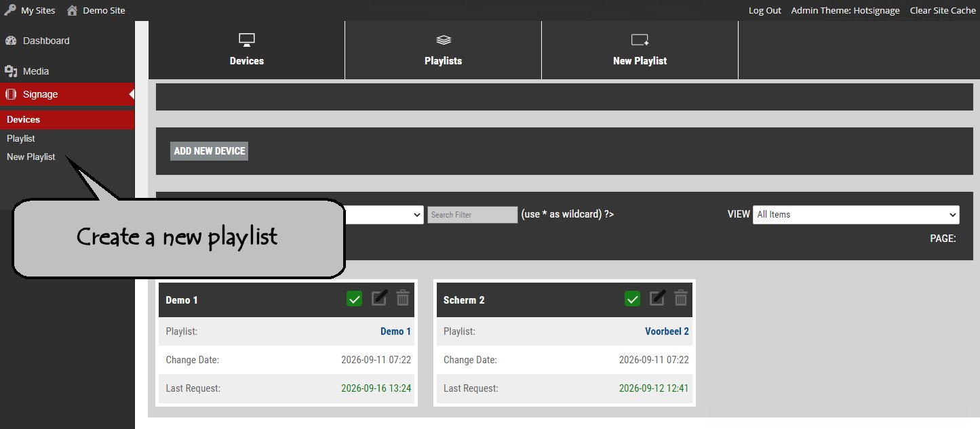This screenshot has width=980, height=429.
Task: Click the Log Out link
Action: tap(765, 10)
